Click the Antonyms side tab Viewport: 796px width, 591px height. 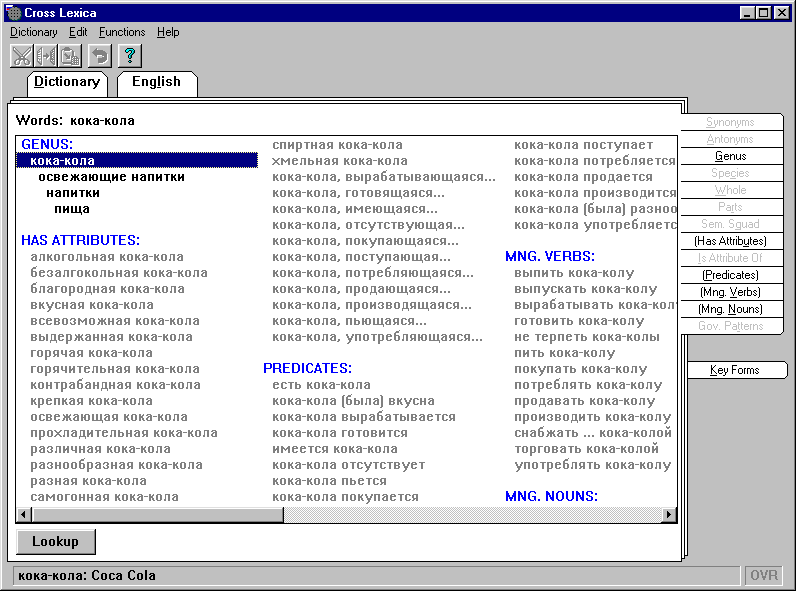pyautogui.click(x=731, y=139)
